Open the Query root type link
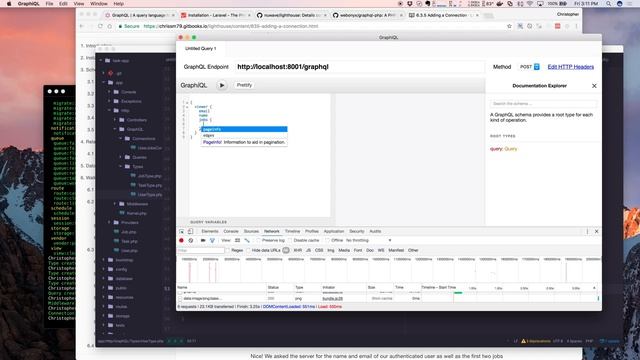Viewport: 640px width, 360px height. click(511, 149)
